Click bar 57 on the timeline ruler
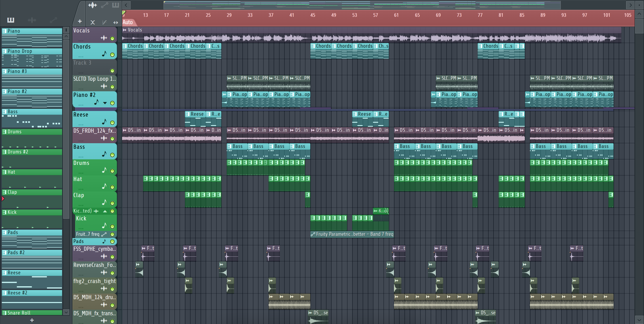Viewport: 644px width, 324px height. coord(375,15)
